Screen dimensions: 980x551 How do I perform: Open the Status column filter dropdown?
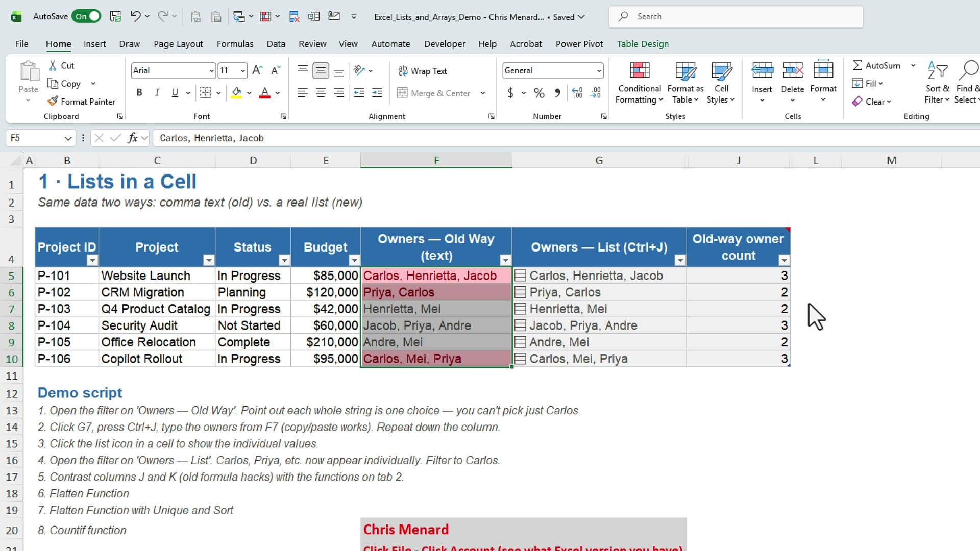pos(284,260)
